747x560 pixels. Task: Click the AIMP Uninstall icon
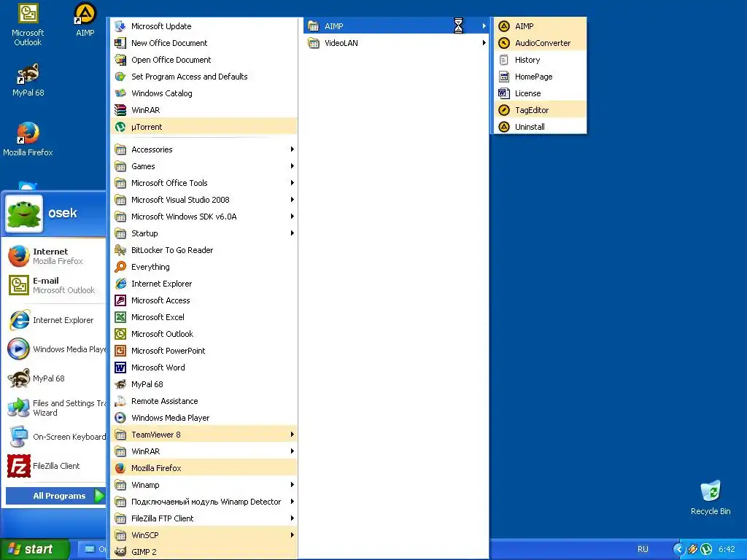click(503, 127)
